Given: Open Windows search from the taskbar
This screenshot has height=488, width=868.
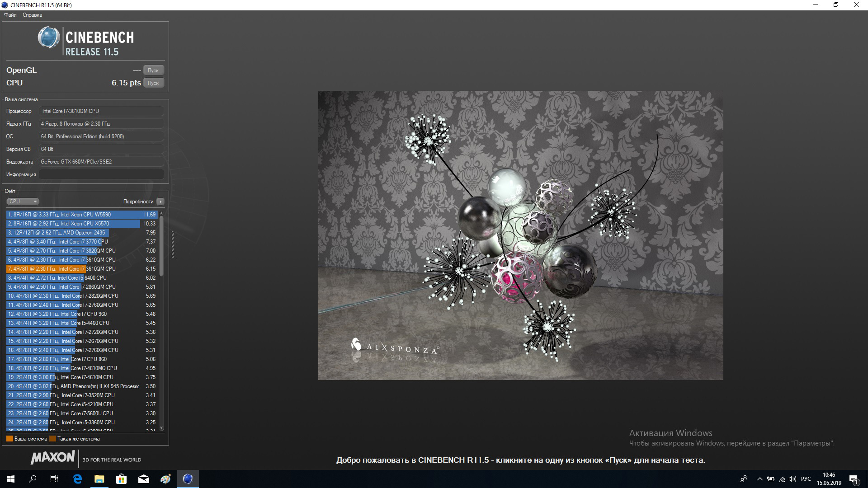Looking at the screenshot, I should click(x=33, y=479).
